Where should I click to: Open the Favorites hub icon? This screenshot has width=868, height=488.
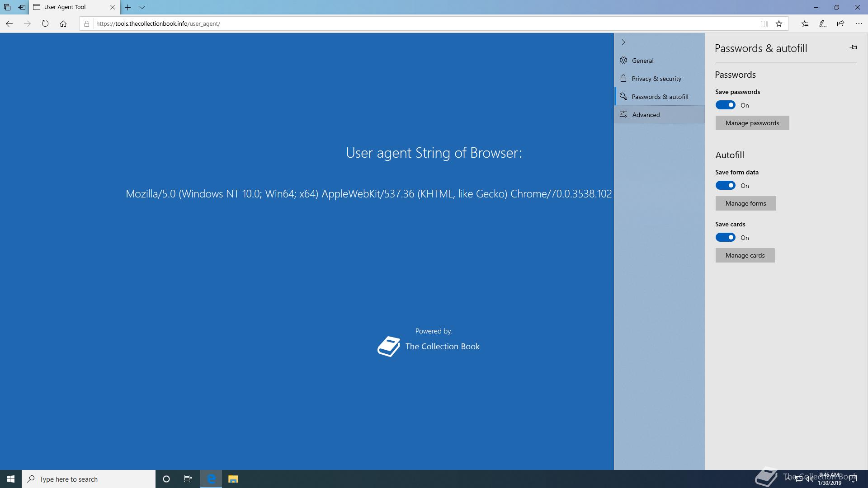pos(805,24)
